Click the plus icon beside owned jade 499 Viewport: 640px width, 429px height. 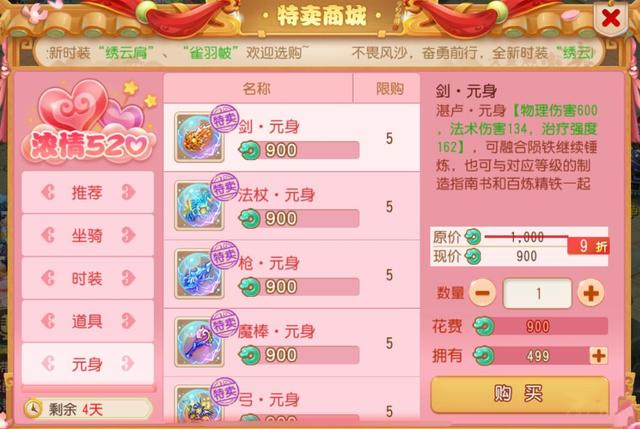click(x=598, y=356)
